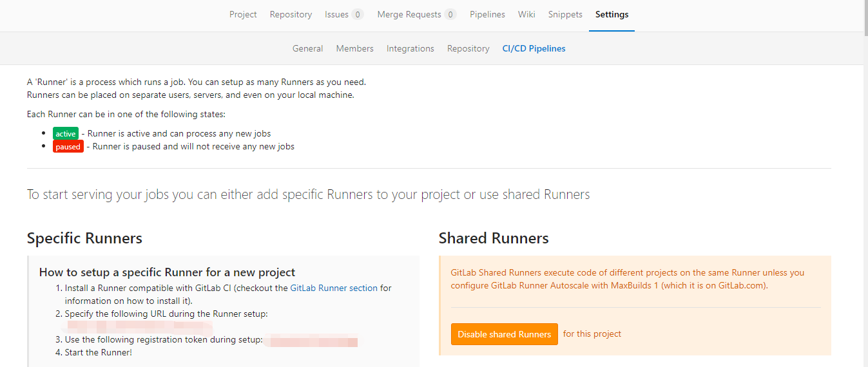Screen dimensions: 868x367
Task: Go to the Snippets tab
Action: point(565,14)
